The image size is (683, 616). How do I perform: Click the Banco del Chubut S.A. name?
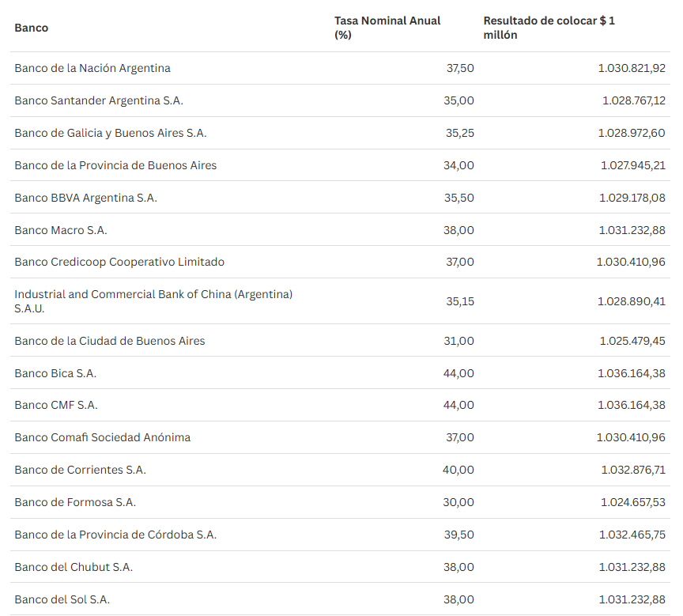74,567
